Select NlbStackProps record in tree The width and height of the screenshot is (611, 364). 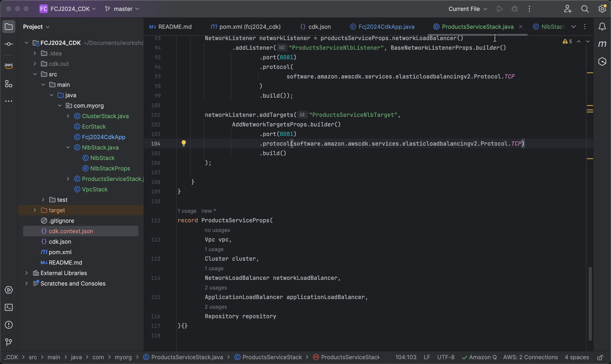[x=110, y=168]
